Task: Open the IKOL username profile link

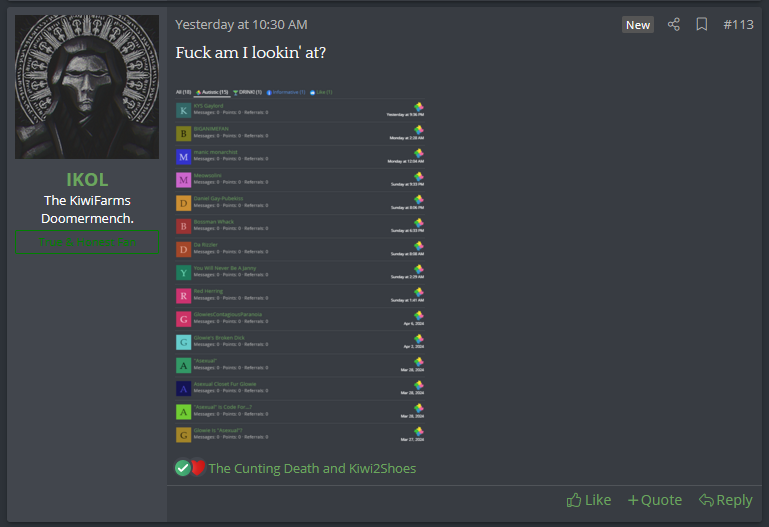Action: pyautogui.click(x=87, y=180)
